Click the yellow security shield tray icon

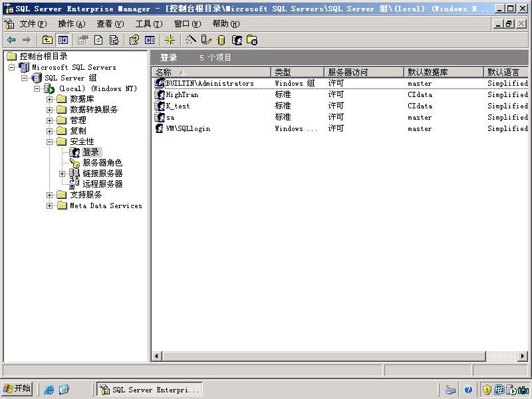(487, 390)
